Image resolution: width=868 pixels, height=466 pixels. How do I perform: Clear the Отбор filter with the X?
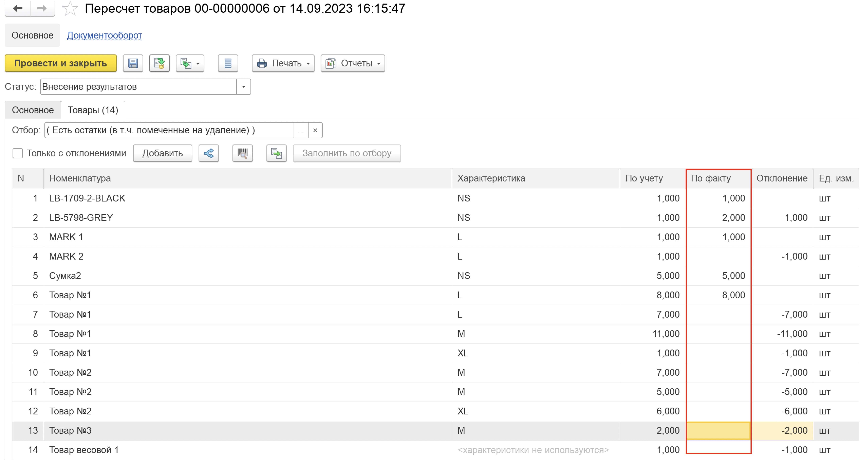coord(315,130)
